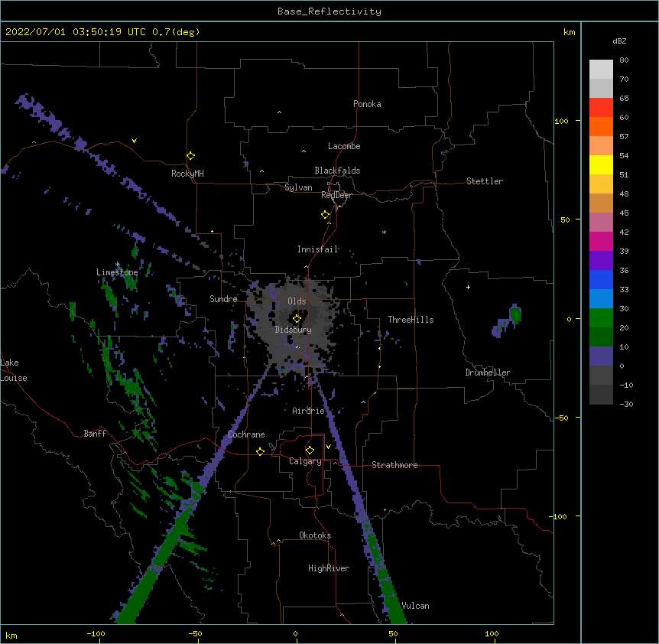Click the dBZ legend heading
Viewport: 659px width, 644px height.
pos(619,41)
